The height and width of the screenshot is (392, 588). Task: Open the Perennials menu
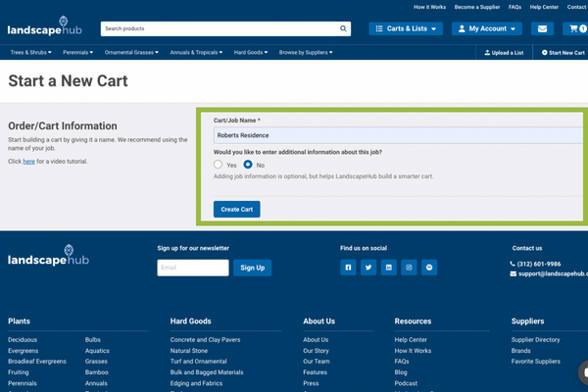[78, 53]
